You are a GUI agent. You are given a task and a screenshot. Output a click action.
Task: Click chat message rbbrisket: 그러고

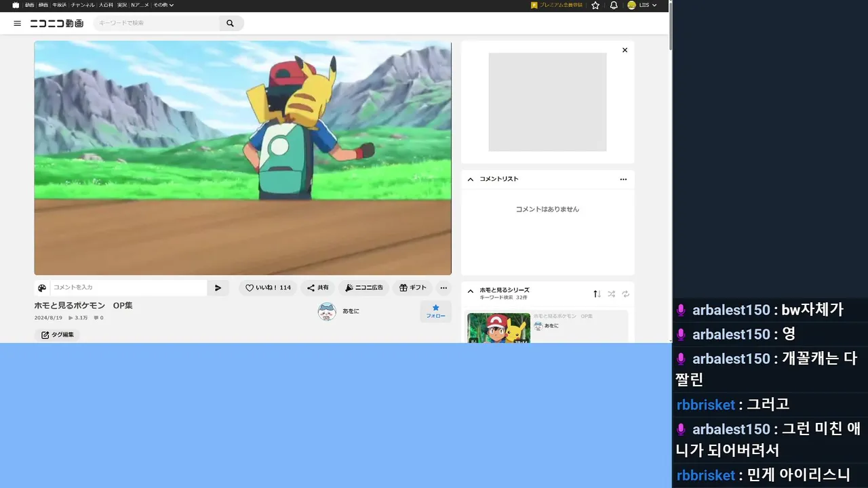pos(733,405)
